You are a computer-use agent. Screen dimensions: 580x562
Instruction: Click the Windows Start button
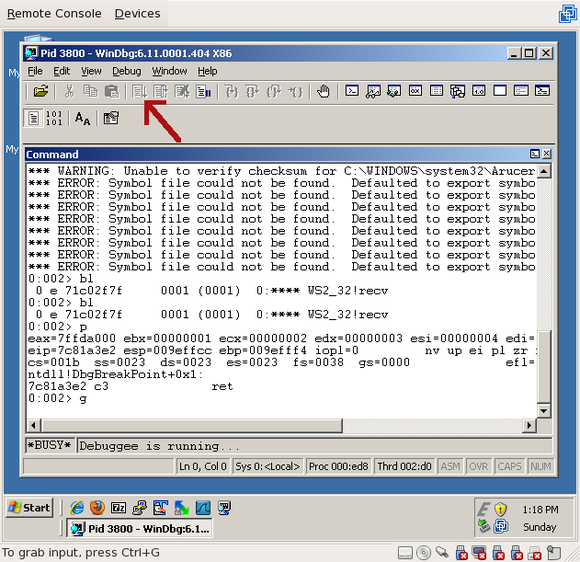(x=30, y=508)
